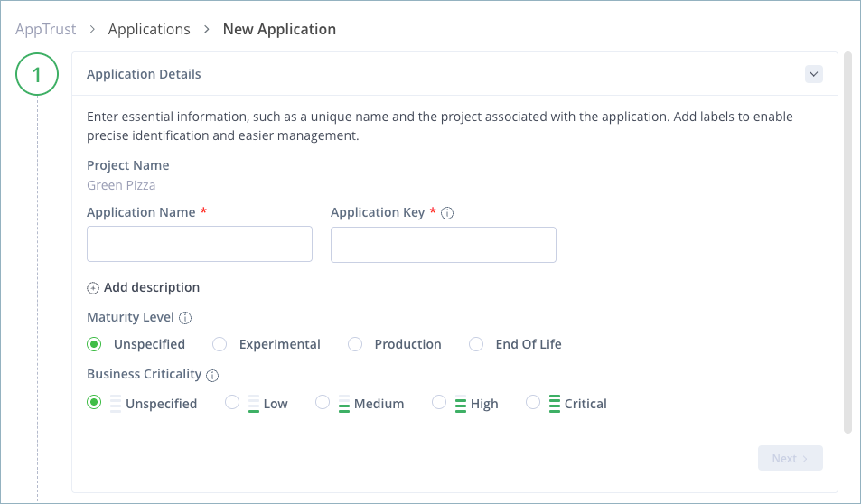
Task: Click the plus icon beside Add description
Action: [x=93, y=288]
